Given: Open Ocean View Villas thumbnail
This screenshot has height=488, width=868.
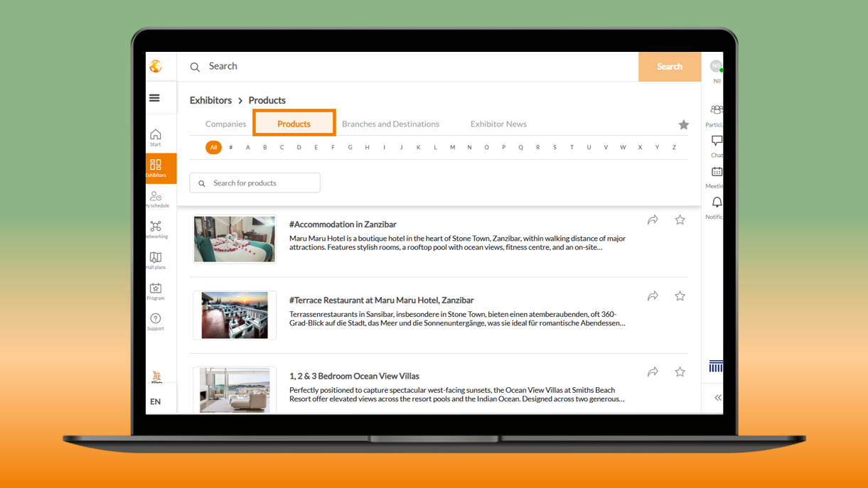Looking at the screenshot, I should pyautogui.click(x=234, y=390).
